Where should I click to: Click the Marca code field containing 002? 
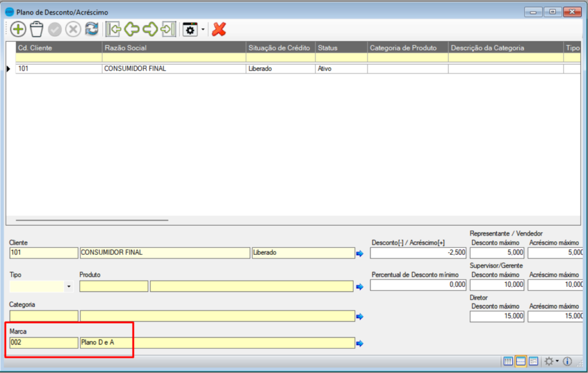[x=44, y=343]
